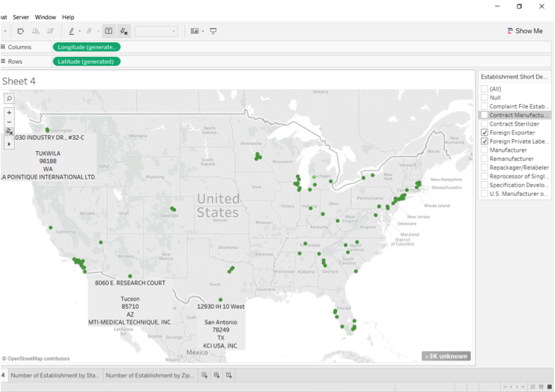Zoom in with the map plus button
Viewport: 555px width, 392px height.
click(9, 112)
